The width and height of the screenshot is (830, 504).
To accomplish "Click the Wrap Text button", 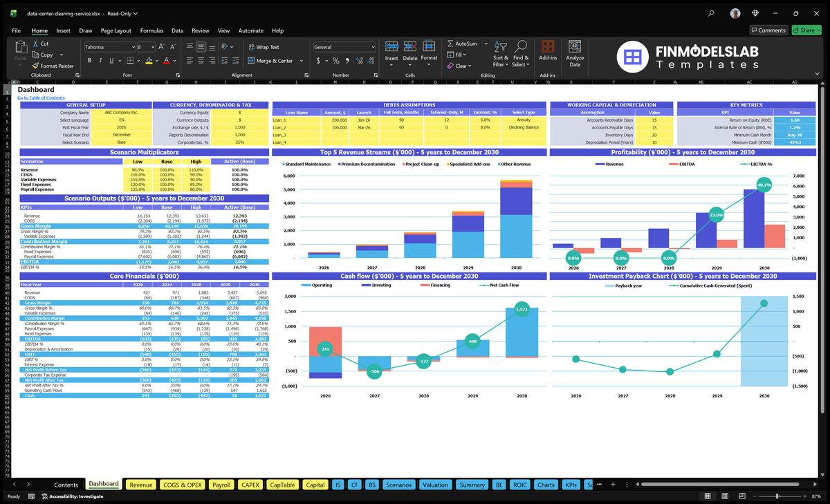I will 264,47.
